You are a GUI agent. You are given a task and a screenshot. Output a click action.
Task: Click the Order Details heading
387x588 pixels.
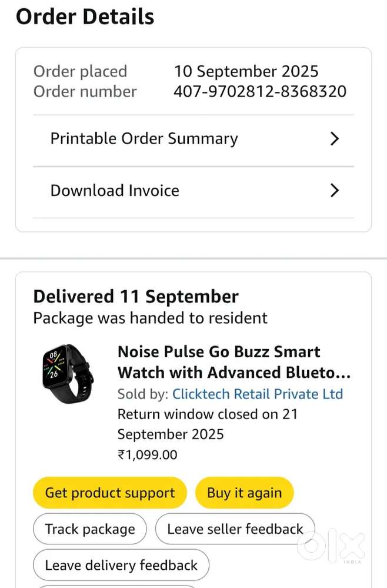pyautogui.click(x=85, y=16)
